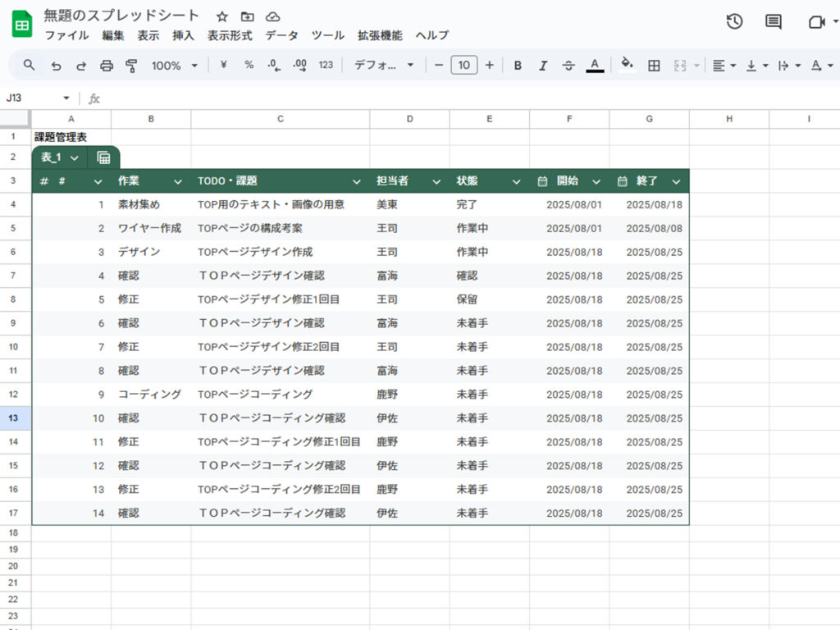Open filter dropdown for 開始 column

click(x=596, y=181)
